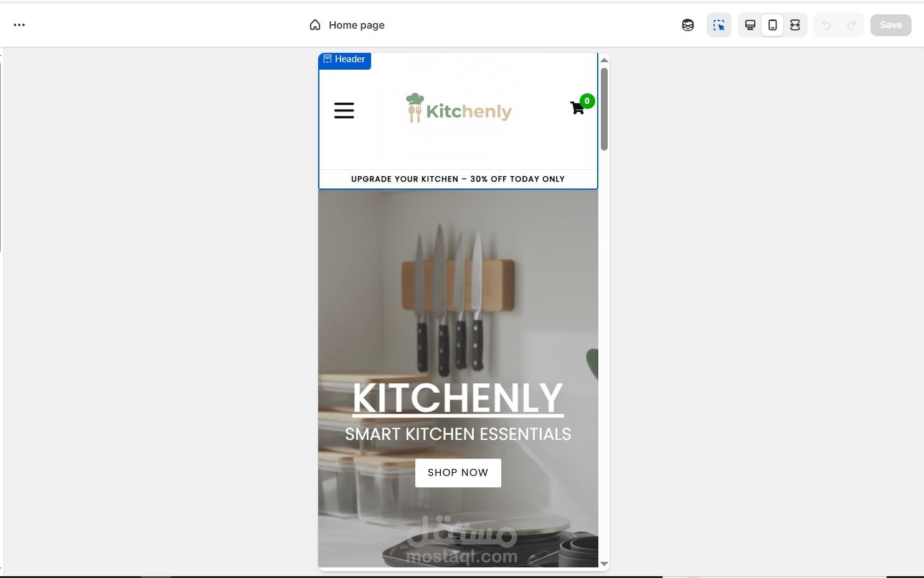
Task: Open the shopping cart icon
Action: pyautogui.click(x=577, y=108)
